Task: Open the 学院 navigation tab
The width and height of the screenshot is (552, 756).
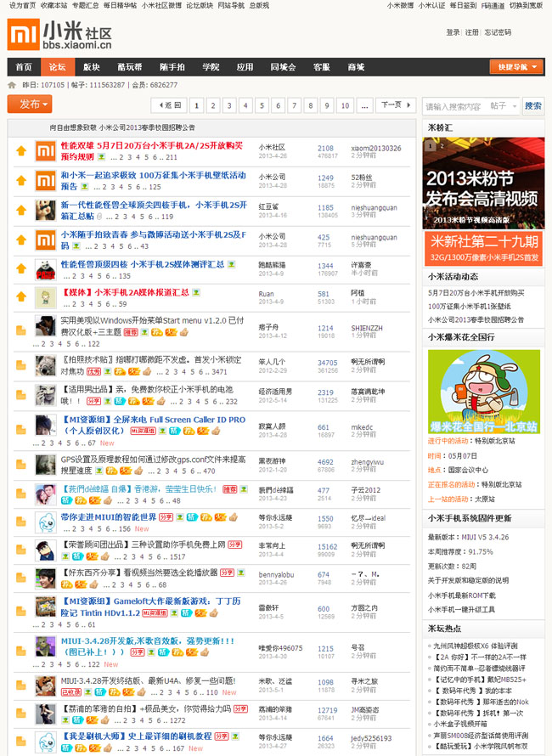Action: click(x=211, y=67)
